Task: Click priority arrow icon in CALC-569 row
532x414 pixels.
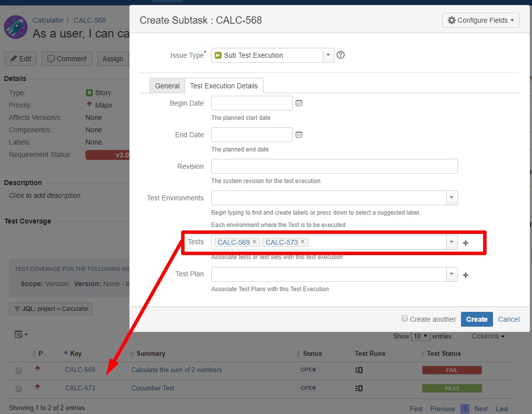Action: click(x=38, y=369)
